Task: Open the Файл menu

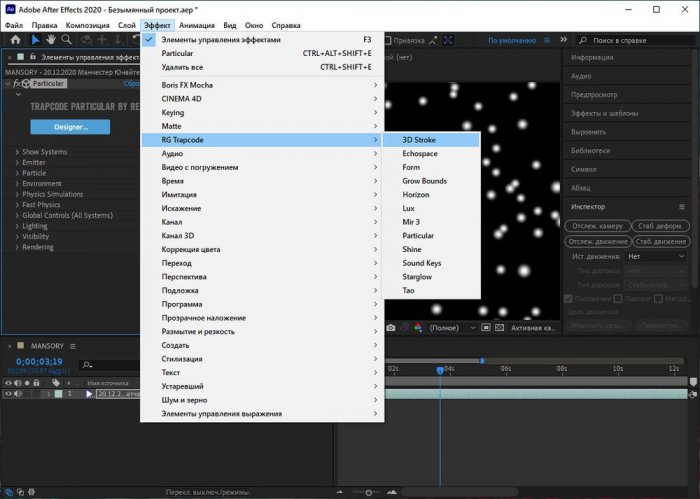Action: point(14,25)
